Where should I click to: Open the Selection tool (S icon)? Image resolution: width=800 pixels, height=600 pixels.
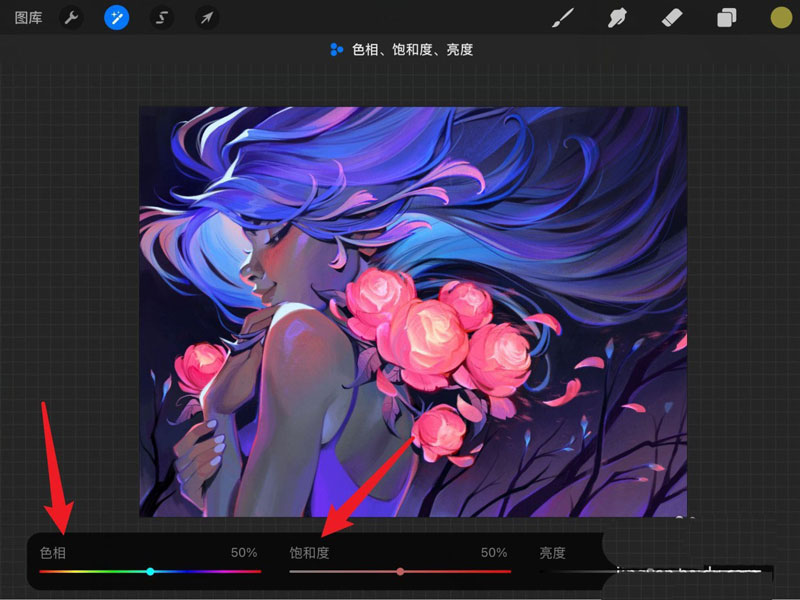click(161, 17)
